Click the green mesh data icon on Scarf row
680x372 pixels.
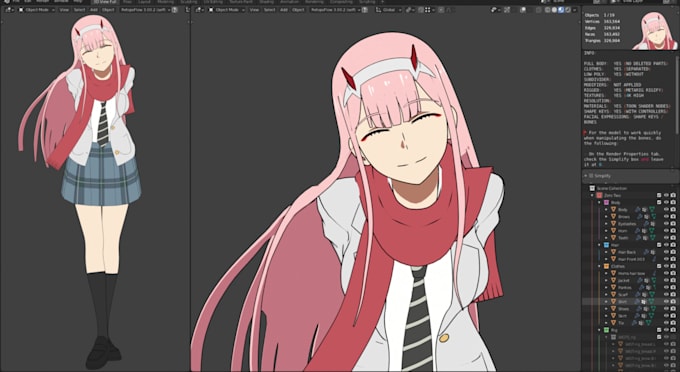[652, 294]
